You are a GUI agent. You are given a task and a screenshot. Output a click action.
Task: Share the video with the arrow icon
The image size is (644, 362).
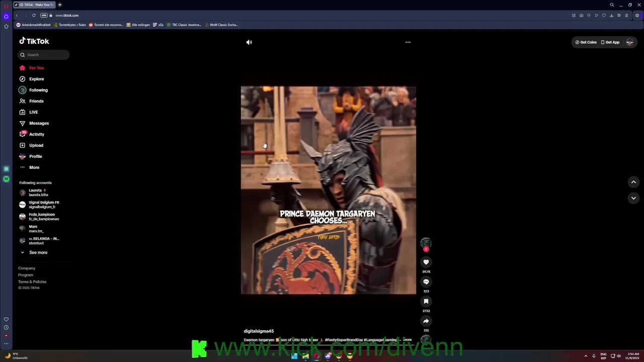click(x=426, y=321)
